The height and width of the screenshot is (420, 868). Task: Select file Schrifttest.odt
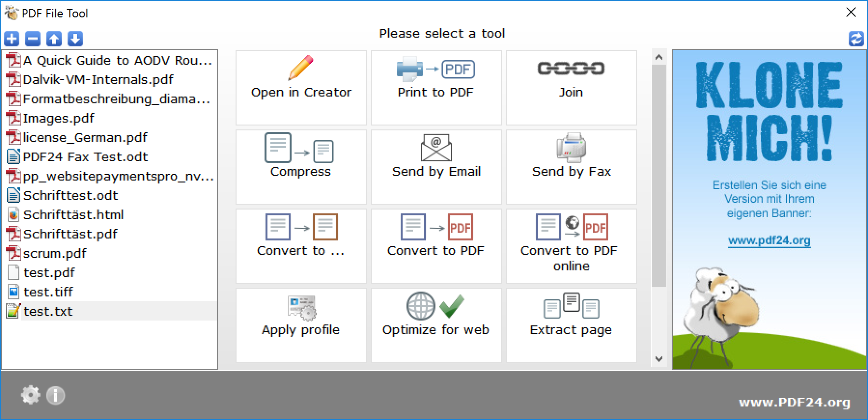pyautogui.click(x=70, y=196)
